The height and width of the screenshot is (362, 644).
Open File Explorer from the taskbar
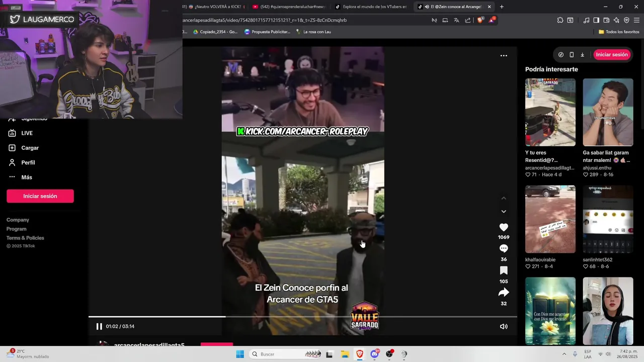[x=345, y=354]
